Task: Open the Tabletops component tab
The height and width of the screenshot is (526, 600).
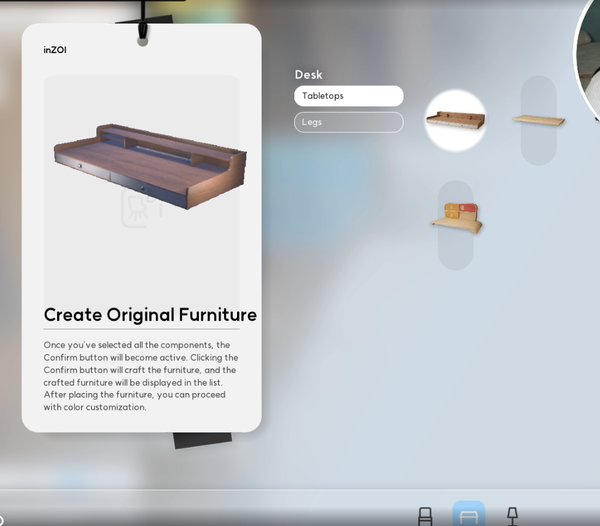Action: (x=349, y=96)
